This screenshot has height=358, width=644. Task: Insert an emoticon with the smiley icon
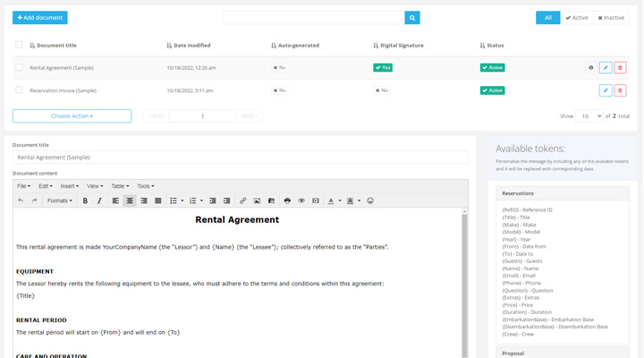[x=370, y=200]
